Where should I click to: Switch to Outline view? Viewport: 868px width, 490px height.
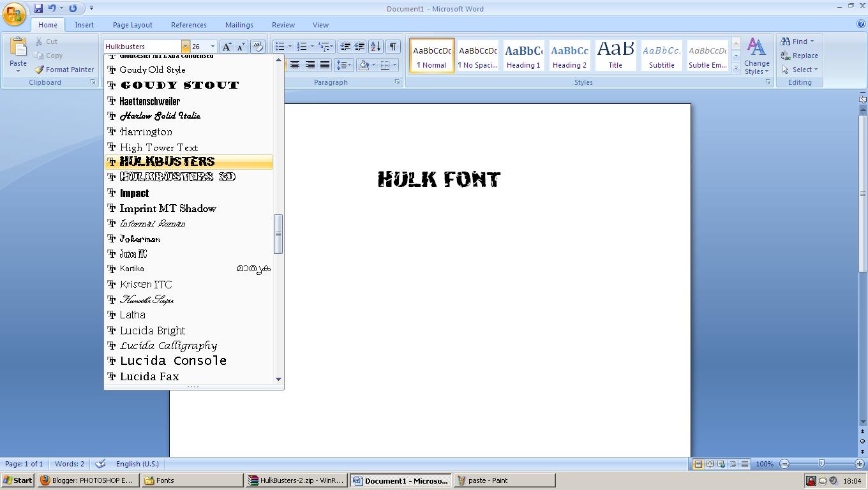[x=733, y=464]
